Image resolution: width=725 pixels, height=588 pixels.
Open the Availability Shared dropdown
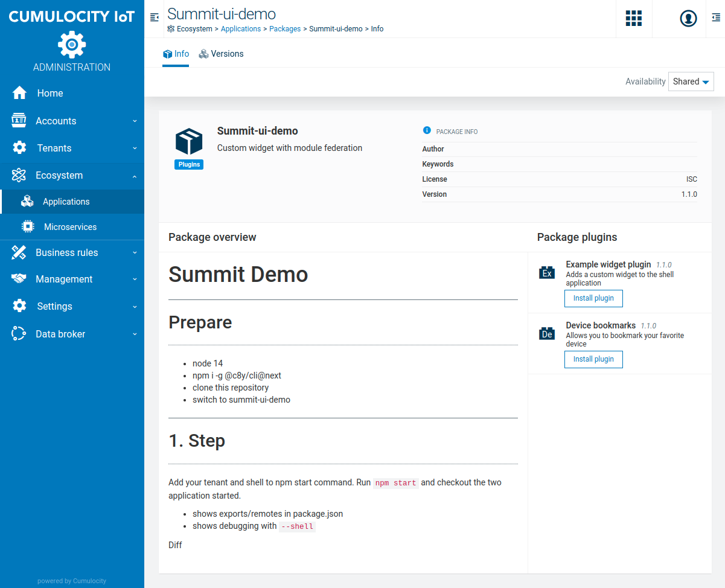[x=691, y=81]
